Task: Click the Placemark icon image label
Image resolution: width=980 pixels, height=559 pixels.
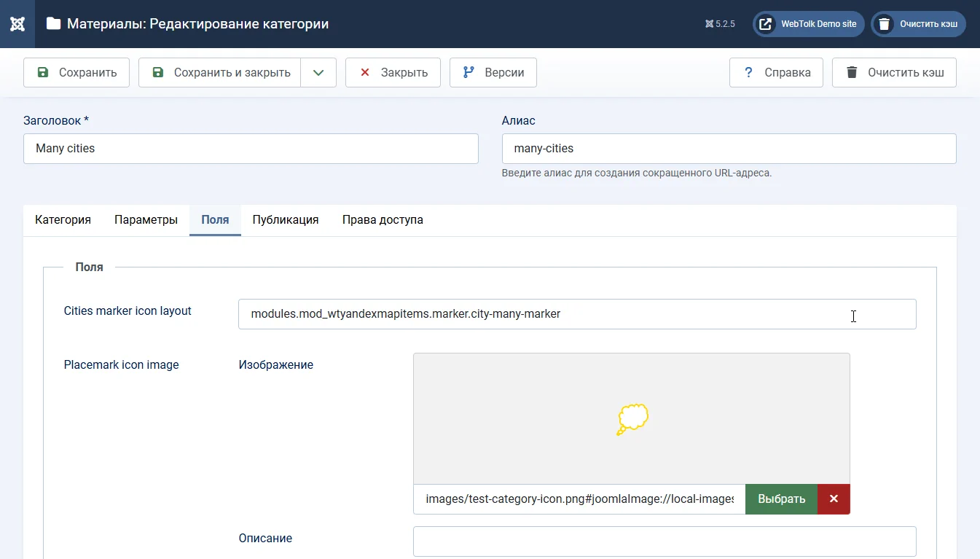Action: pos(122,365)
